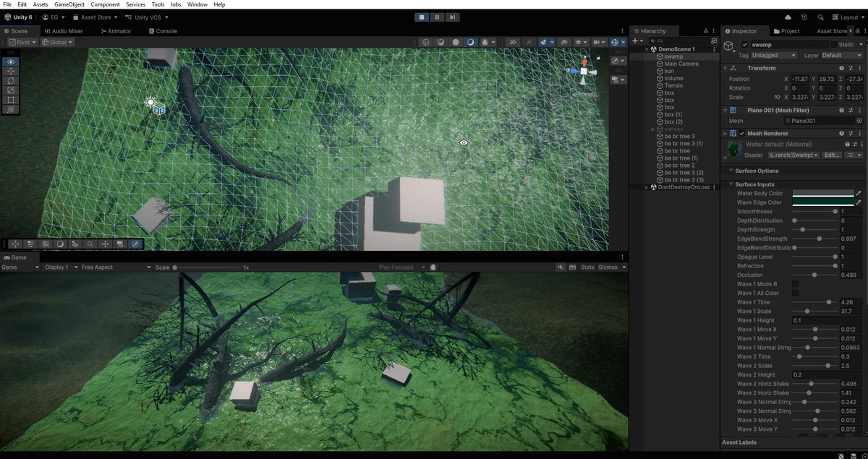The image size is (868, 459).
Task: Click the Step frame button
Action: [x=453, y=17]
